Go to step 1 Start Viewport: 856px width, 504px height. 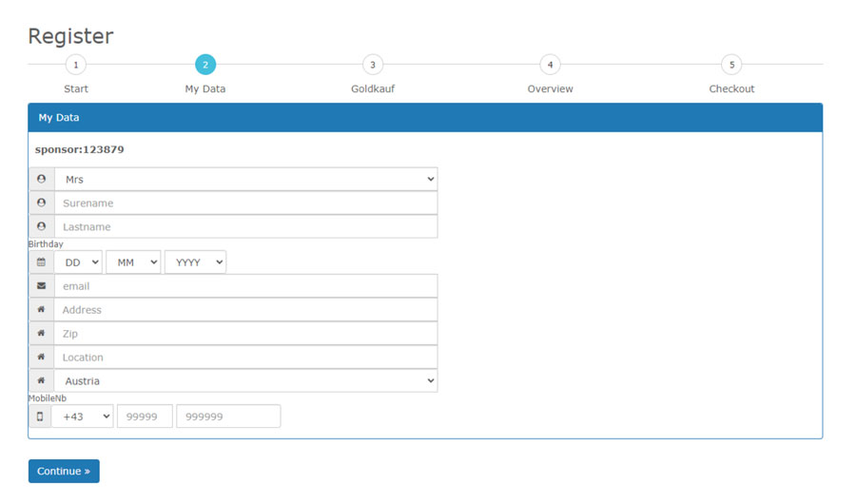pos(76,65)
